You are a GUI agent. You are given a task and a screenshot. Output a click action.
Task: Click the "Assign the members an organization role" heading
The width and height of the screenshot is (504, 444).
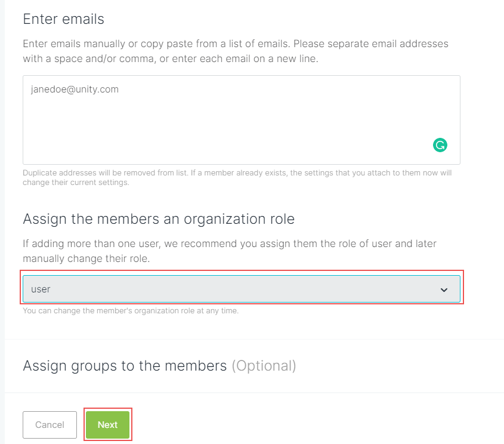pyautogui.click(x=159, y=219)
